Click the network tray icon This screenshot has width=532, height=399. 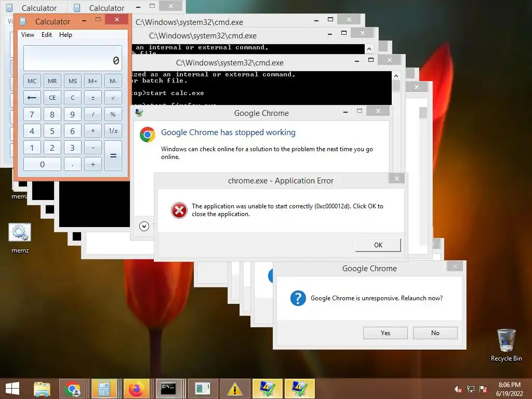click(x=471, y=389)
